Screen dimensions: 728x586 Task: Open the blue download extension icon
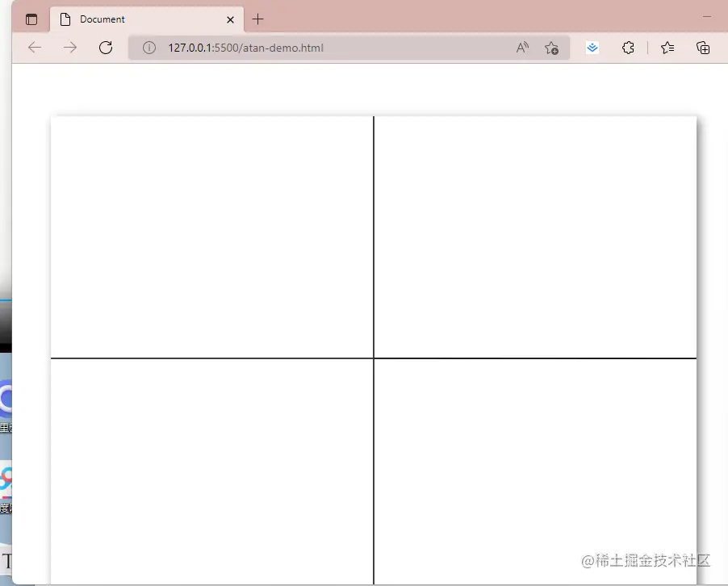coord(592,48)
